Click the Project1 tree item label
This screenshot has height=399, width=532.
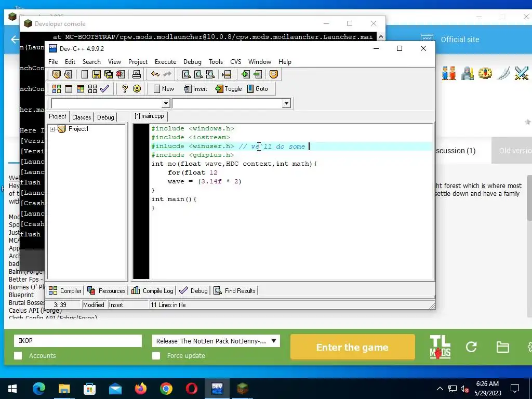click(78, 129)
